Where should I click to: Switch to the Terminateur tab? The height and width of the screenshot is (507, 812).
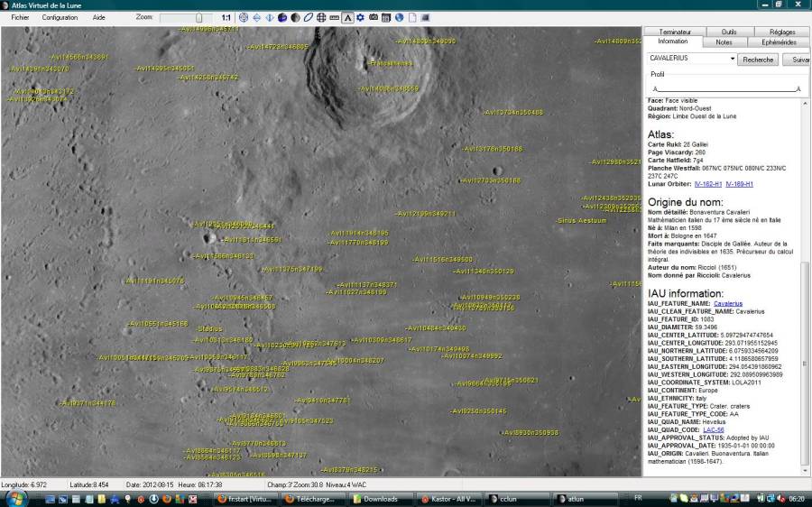click(x=675, y=32)
